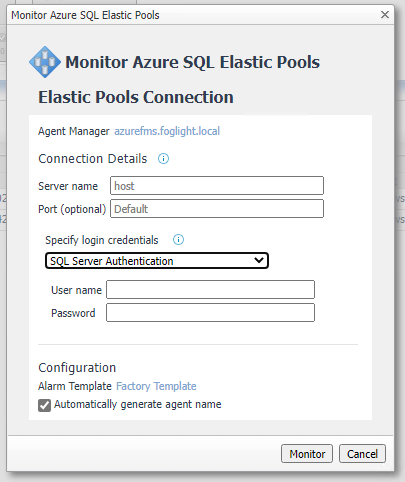Click the Monitor button
The width and height of the screenshot is (405, 482).
[x=307, y=454]
